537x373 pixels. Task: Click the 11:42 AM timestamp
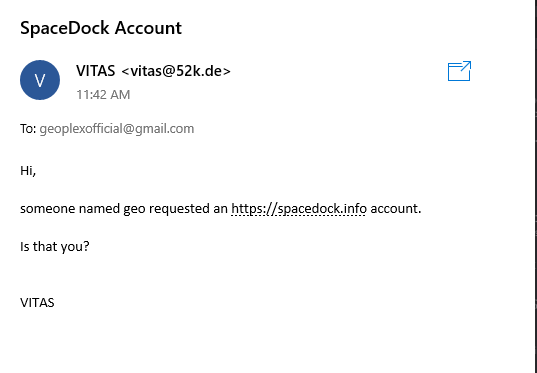(x=103, y=95)
